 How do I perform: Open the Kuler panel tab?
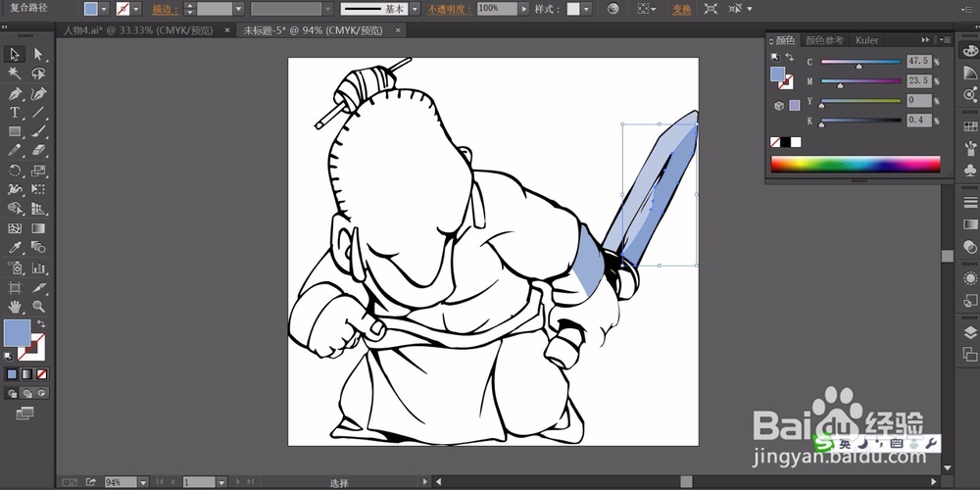click(x=867, y=40)
